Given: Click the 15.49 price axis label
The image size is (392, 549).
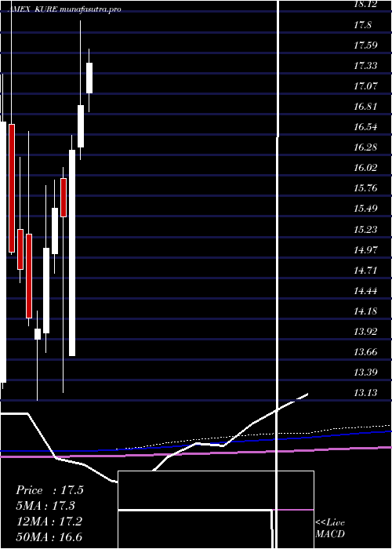Looking at the screenshot, I should (365, 209).
